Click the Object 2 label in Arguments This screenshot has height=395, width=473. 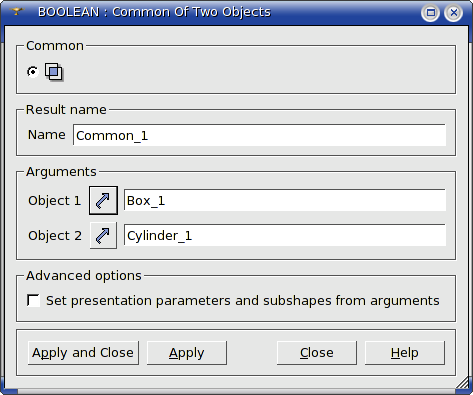55,236
